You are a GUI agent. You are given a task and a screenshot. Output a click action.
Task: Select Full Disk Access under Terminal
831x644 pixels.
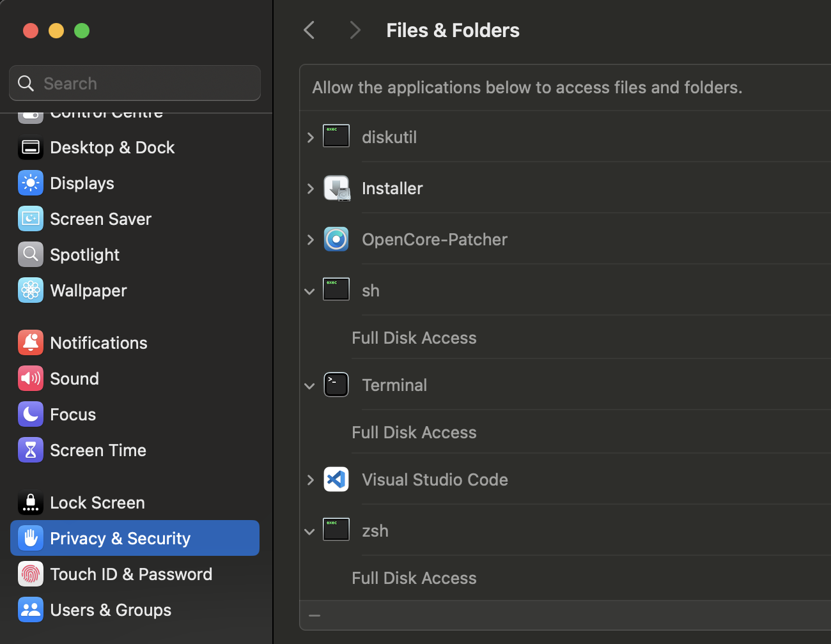(414, 433)
